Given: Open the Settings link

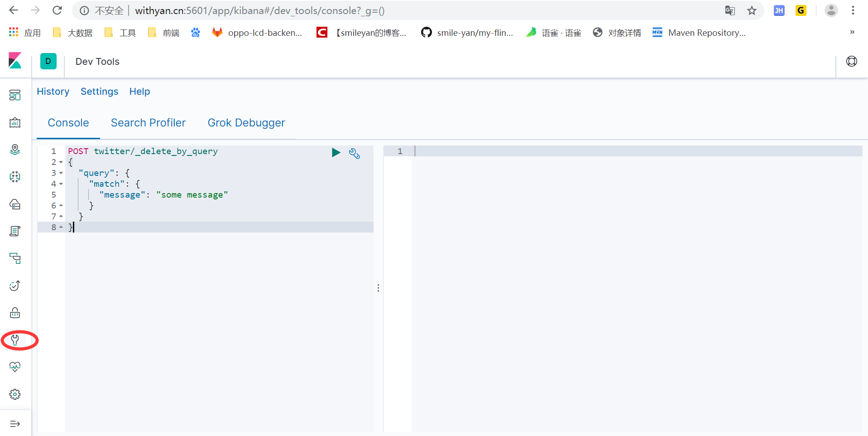Looking at the screenshot, I should coord(99,92).
